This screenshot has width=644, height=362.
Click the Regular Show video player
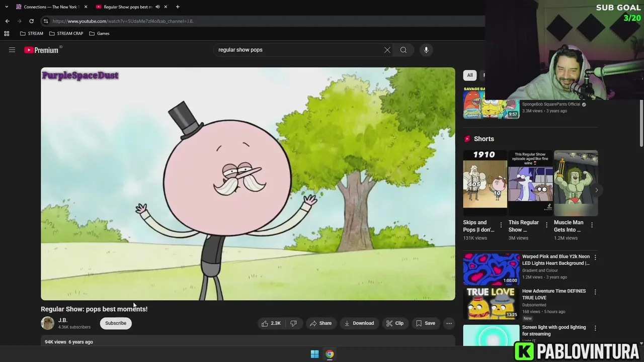[248, 184]
